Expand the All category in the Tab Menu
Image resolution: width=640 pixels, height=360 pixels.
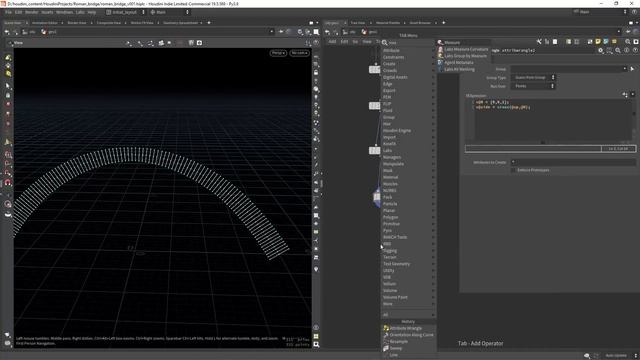408,315
